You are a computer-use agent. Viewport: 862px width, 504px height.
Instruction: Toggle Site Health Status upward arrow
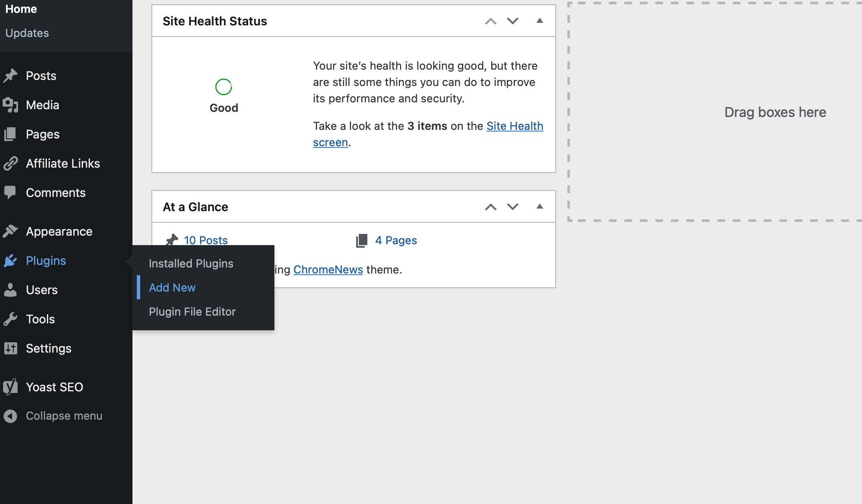point(490,21)
